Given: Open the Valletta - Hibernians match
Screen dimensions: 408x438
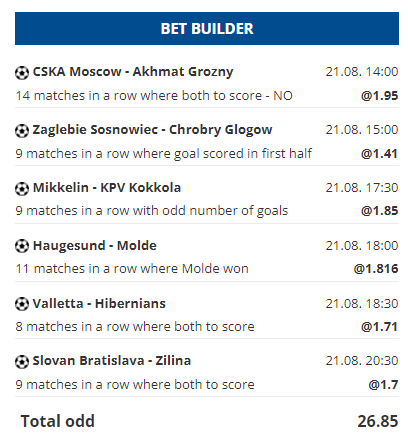Looking at the screenshot, I should coord(99,304).
